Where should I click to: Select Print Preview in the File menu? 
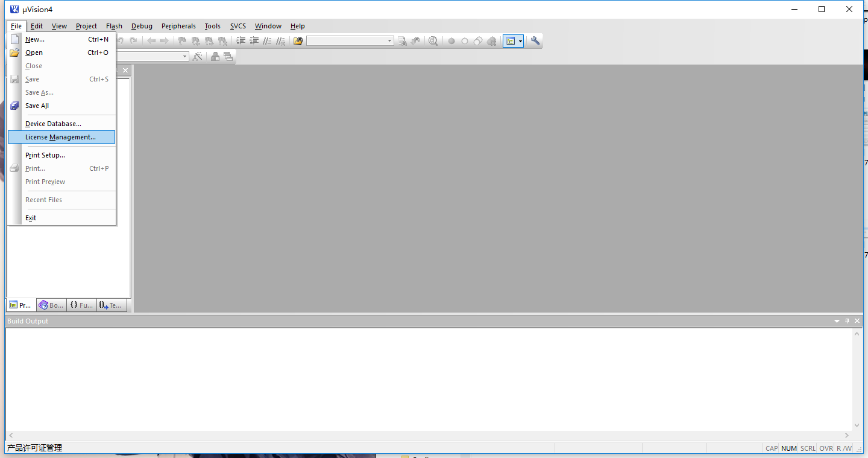pos(61,182)
